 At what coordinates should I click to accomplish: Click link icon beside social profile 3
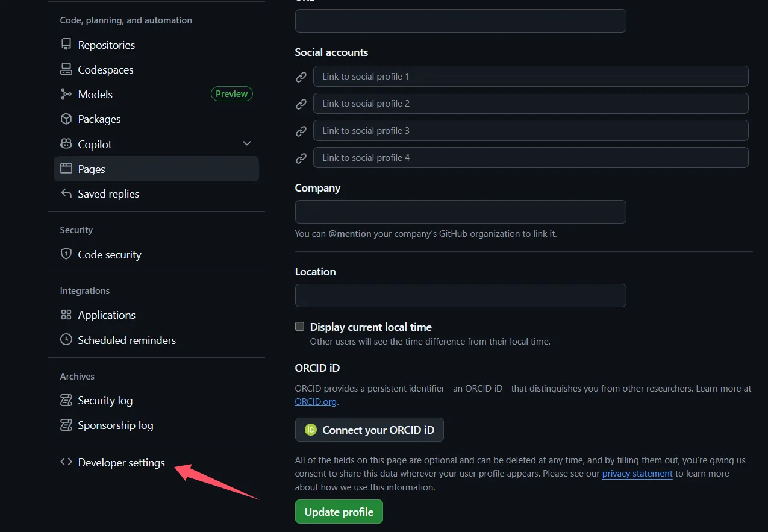[301, 131]
